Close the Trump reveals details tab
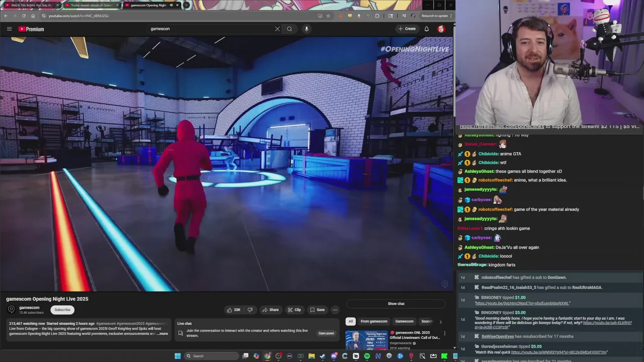Screen dimensions: 644x362 click(117, 5)
